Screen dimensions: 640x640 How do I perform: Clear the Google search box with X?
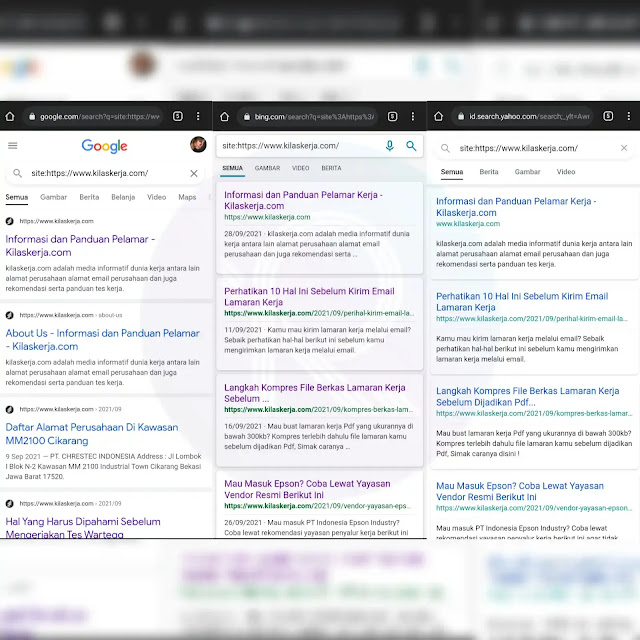(194, 173)
